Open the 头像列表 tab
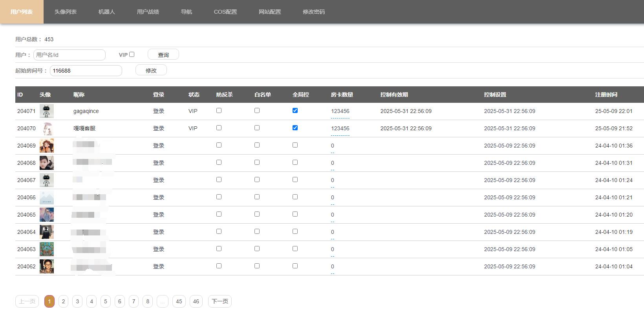 (65, 12)
